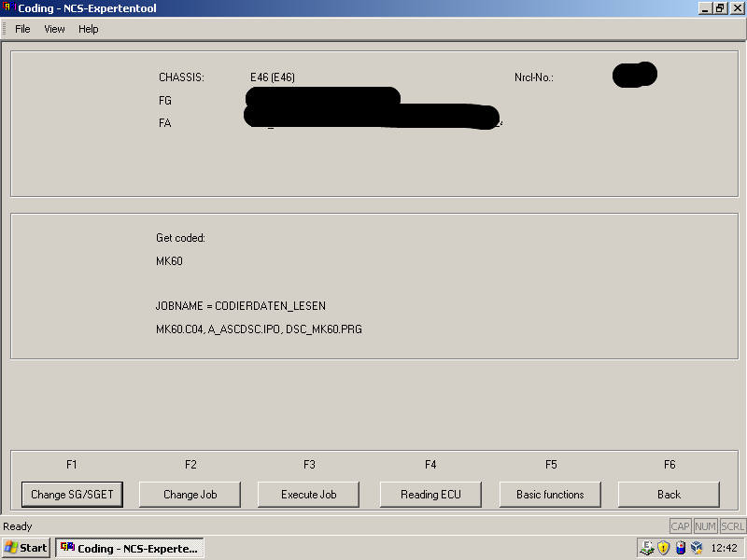Go Back with the F6 button
The image size is (747, 560).
[x=669, y=495]
